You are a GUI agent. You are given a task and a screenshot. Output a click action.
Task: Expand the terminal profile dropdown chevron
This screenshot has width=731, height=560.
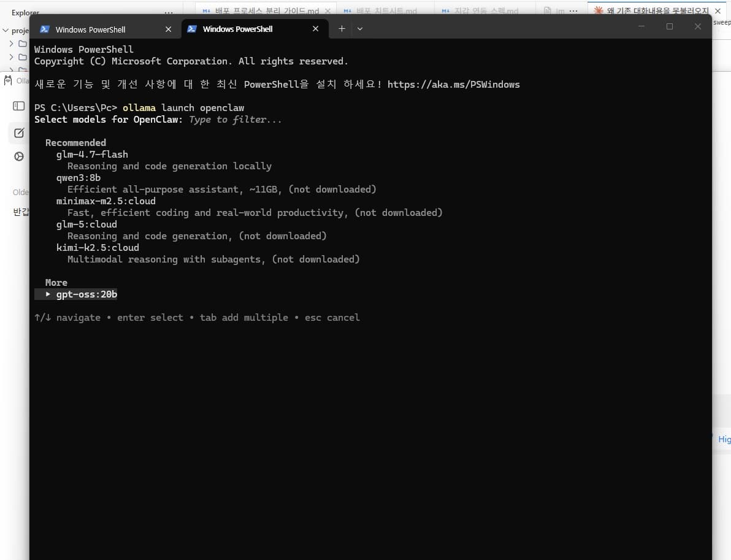point(360,29)
